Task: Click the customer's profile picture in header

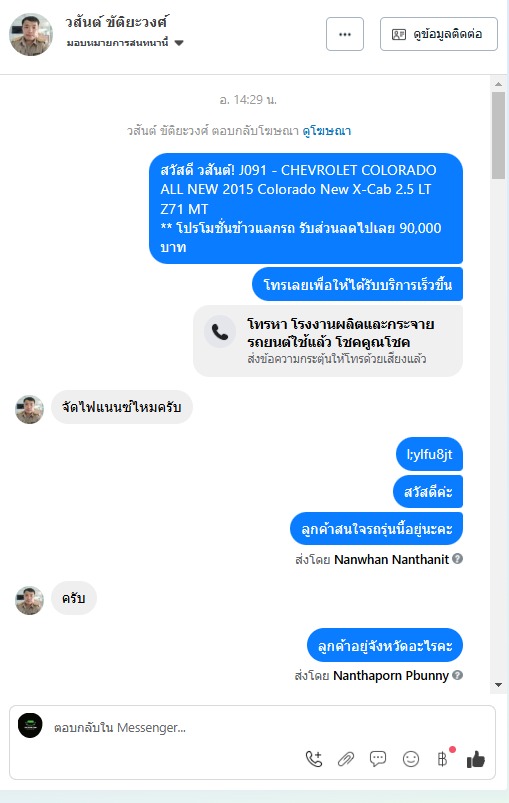Action: tap(31, 34)
